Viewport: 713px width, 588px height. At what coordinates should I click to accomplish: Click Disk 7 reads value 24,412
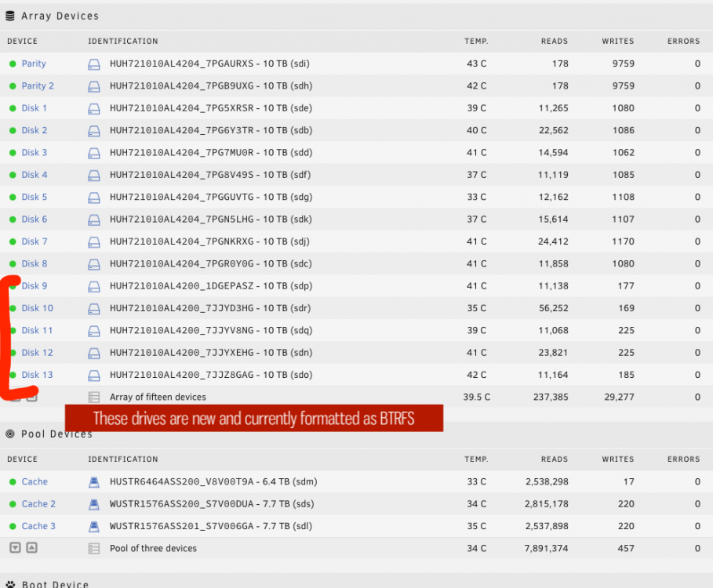[554, 241]
